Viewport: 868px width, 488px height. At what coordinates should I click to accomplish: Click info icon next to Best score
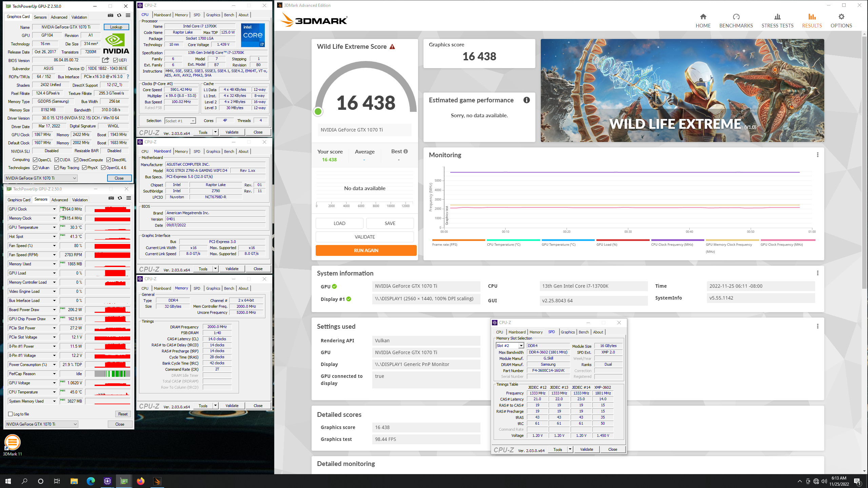[406, 151]
